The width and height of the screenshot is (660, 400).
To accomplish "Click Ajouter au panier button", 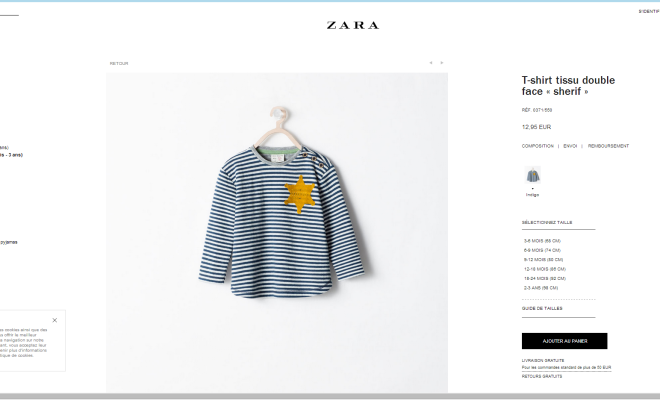I will pos(564,341).
